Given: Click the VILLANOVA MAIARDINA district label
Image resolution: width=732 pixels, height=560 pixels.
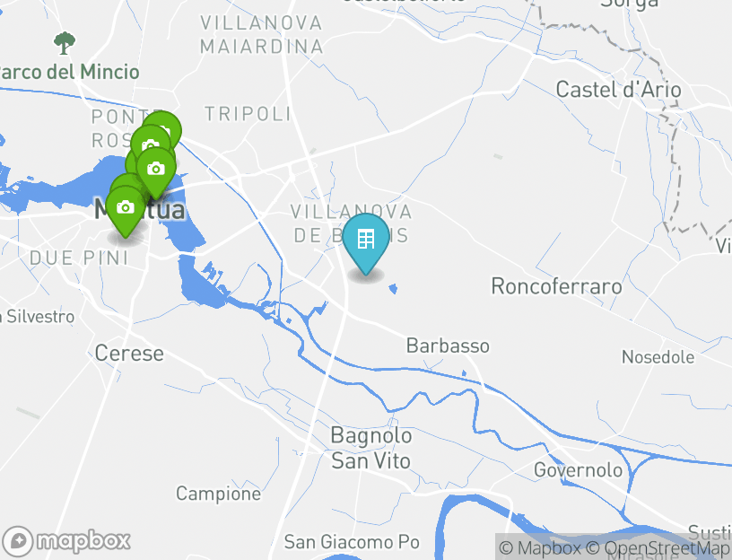Looking at the screenshot, I should tap(261, 35).
